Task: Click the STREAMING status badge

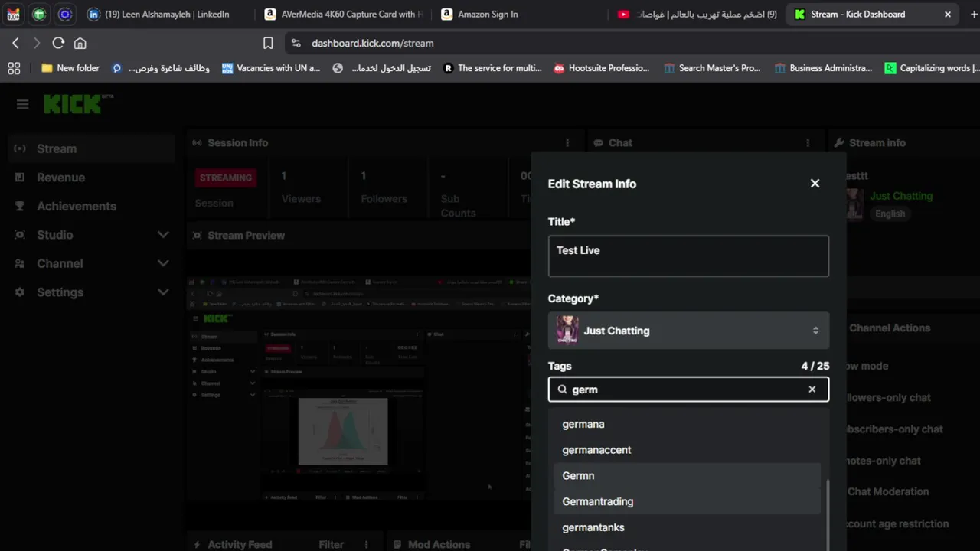Action: (x=226, y=178)
